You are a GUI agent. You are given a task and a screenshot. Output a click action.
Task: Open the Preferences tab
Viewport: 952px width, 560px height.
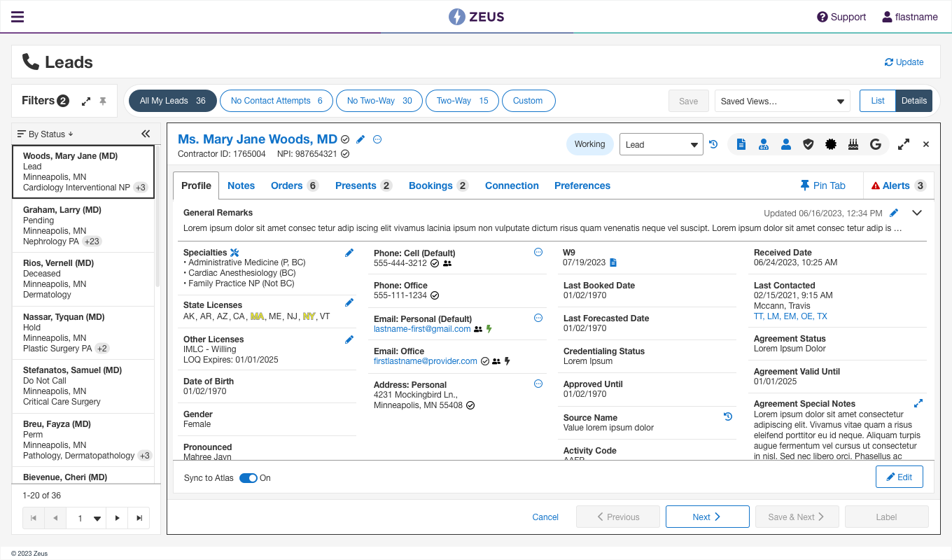tap(582, 185)
